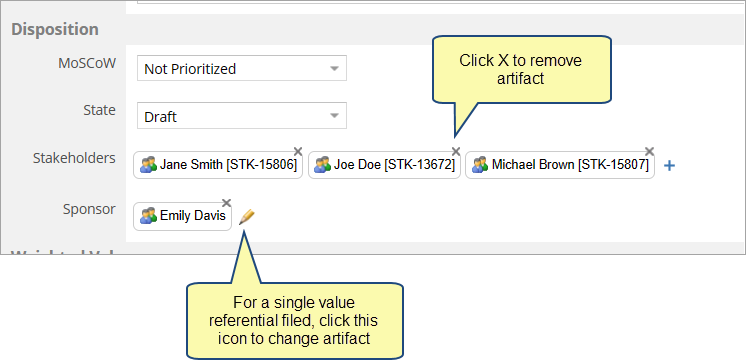Image resolution: width=746 pixels, height=362 pixels.
Task: Click the Stakeholders field label
Action: click(x=74, y=158)
